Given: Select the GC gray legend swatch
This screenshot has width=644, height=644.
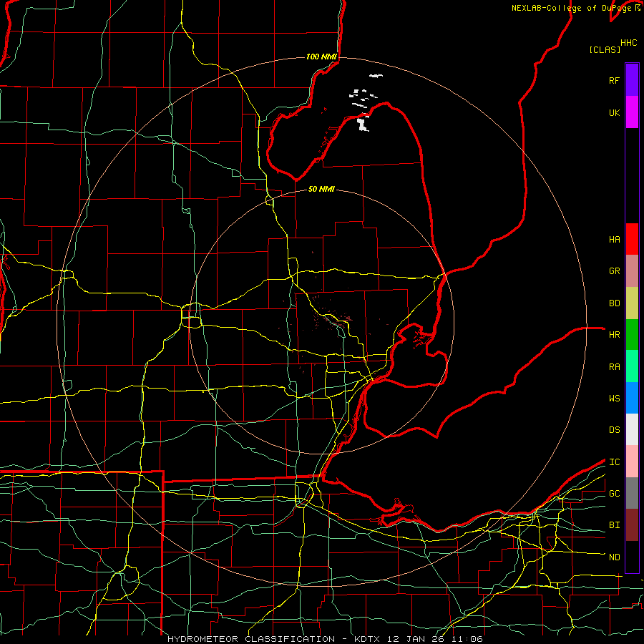Looking at the screenshot, I should [x=632, y=493].
